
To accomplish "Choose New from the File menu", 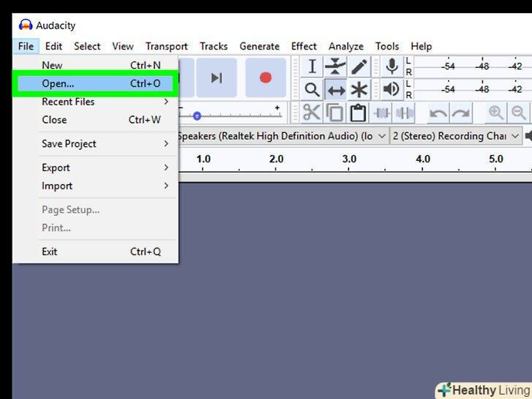I will (95, 65).
